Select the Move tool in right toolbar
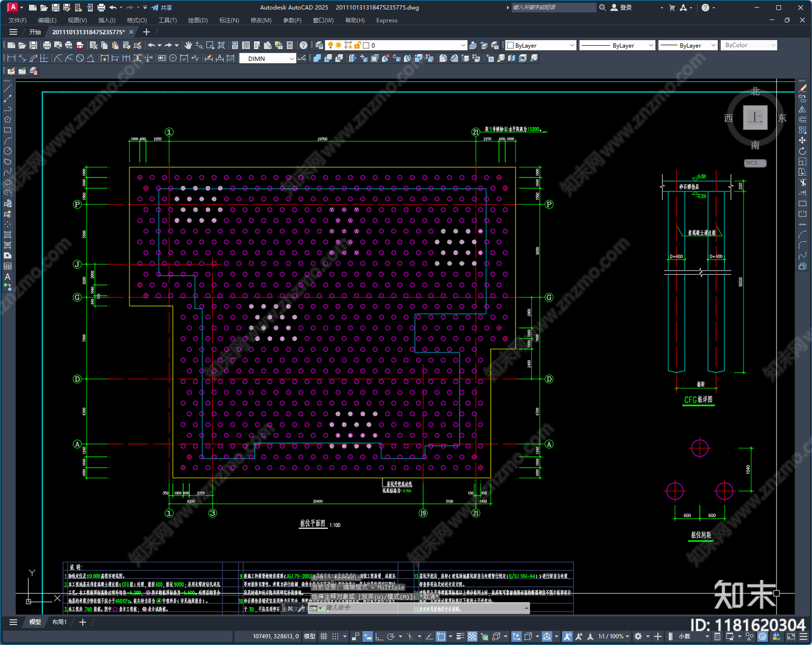Image resolution: width=812 pixels, height=645 pixels. [x=802, y=140]
